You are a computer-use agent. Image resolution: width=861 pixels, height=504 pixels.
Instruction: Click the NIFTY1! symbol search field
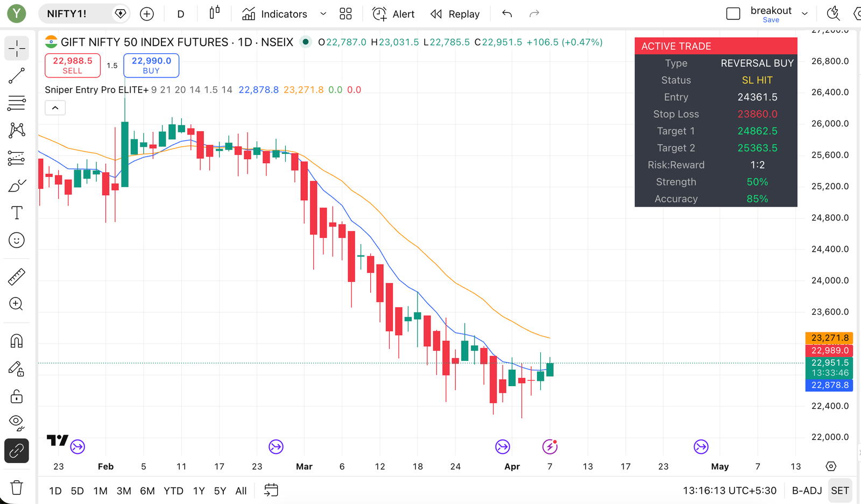click(75, 14)
